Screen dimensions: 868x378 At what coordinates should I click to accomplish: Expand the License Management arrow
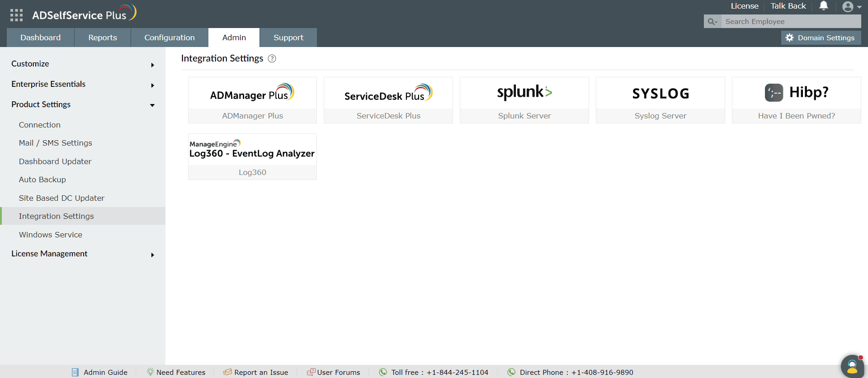click(152, 255)
